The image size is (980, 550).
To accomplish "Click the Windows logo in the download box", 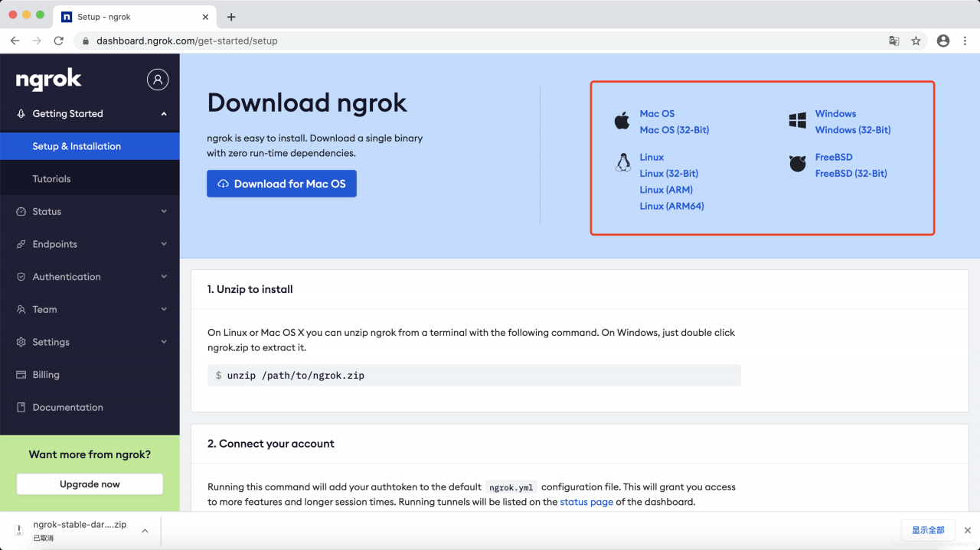I will (798, 120).
